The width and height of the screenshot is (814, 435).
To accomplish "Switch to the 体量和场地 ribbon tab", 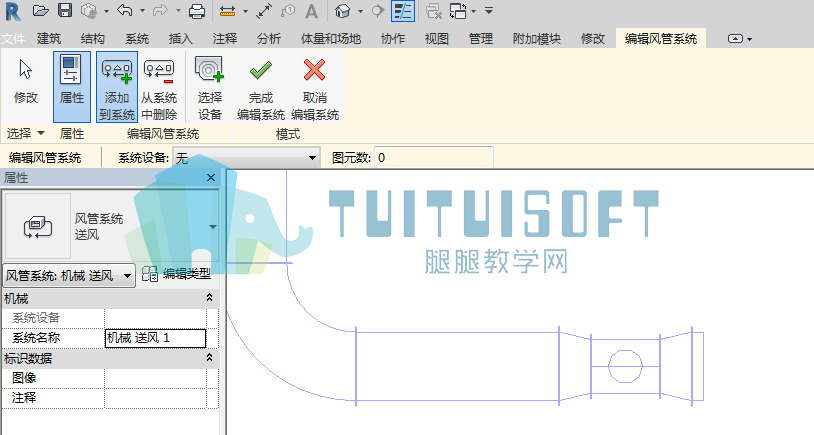I will tap(331, 39).
